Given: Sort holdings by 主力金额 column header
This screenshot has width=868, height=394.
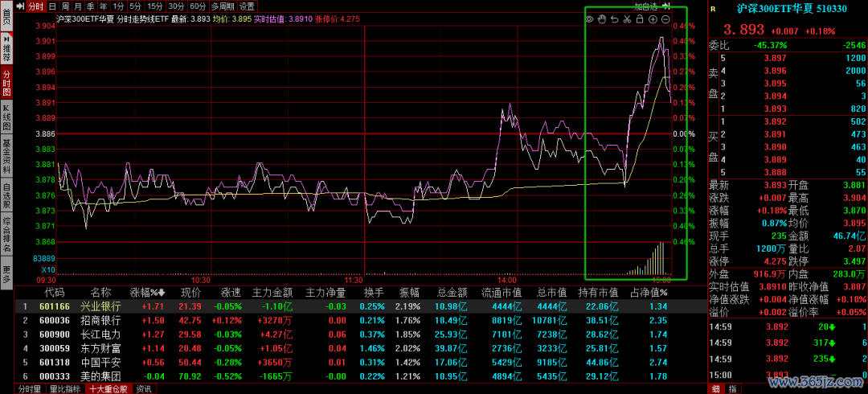Looking at the screenshot, I should coord(272,293).
